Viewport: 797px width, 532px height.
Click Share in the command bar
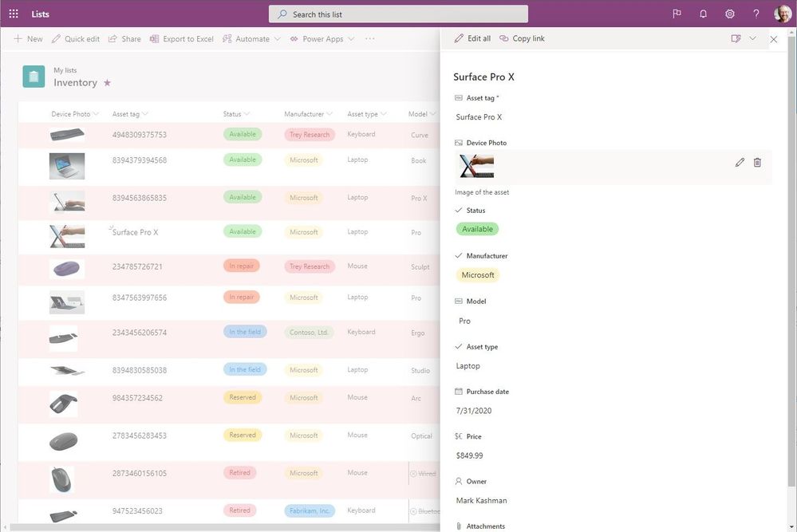(x=125, y=38)
